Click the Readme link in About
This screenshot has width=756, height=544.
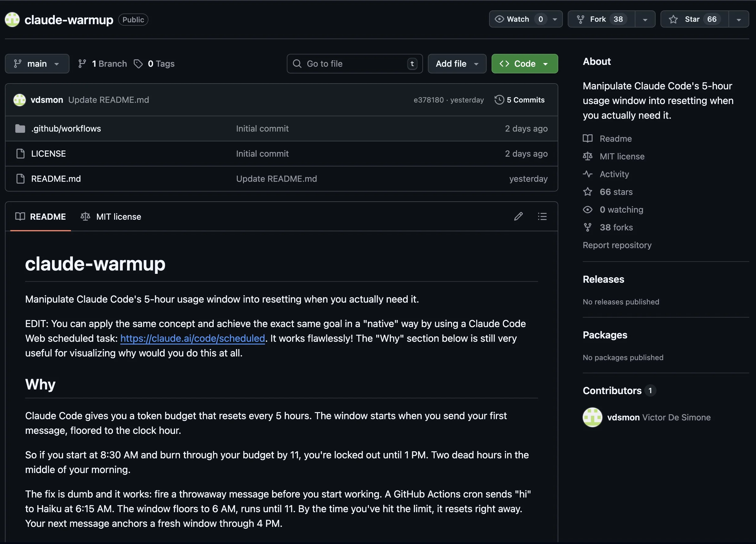[615, 139]
